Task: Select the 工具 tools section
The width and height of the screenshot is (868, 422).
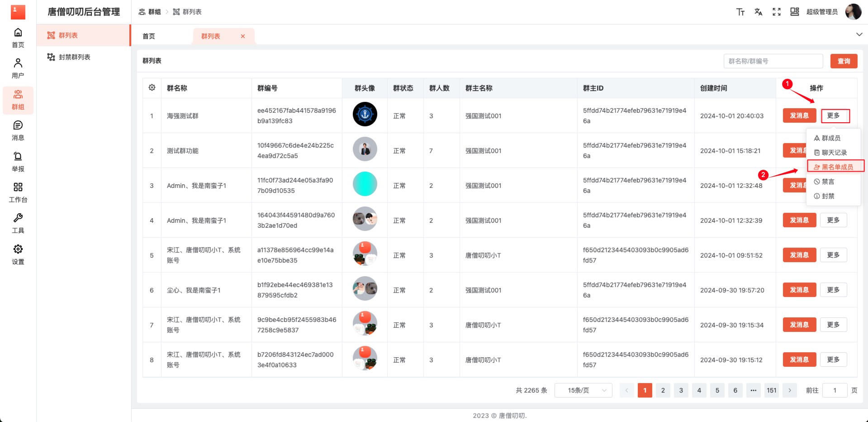Action: (18, 223)
